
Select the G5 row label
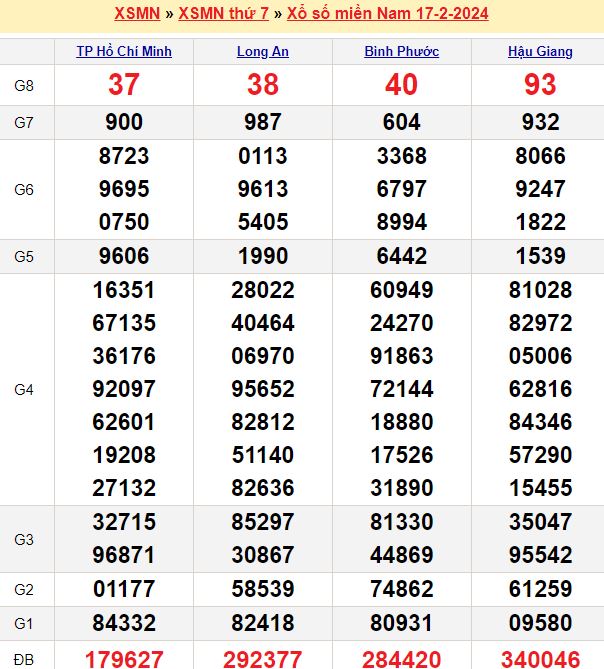click(25, 257)
